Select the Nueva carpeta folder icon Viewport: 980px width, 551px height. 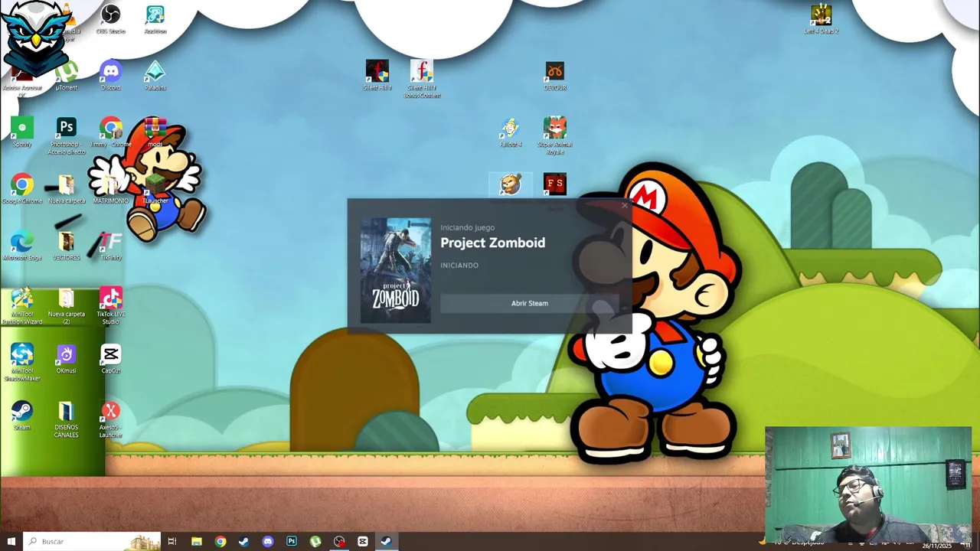(67, 190)
